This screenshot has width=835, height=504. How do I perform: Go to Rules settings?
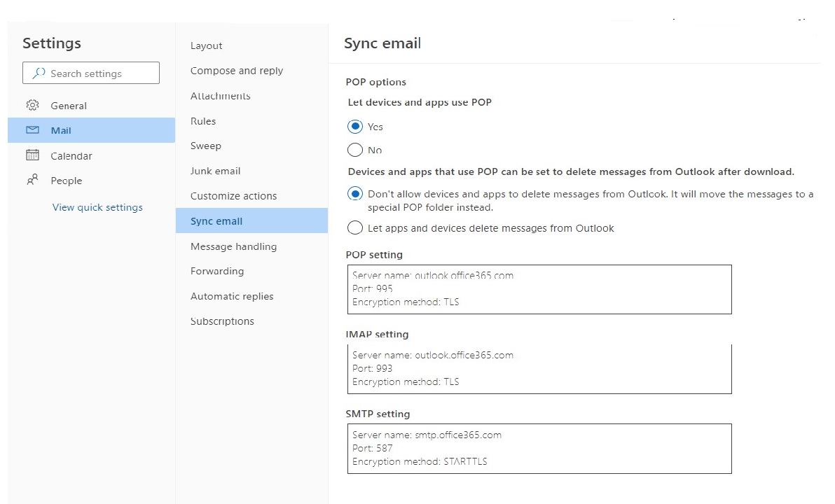(203, 121)
